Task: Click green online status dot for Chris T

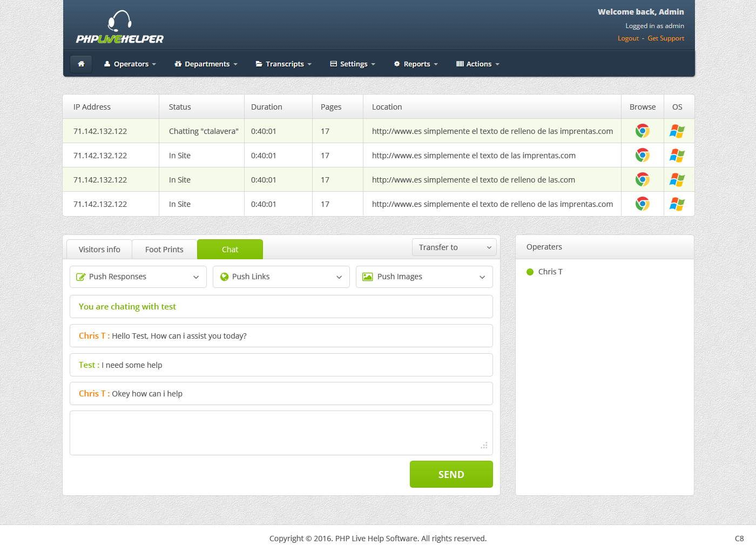Action: [530, 272]
